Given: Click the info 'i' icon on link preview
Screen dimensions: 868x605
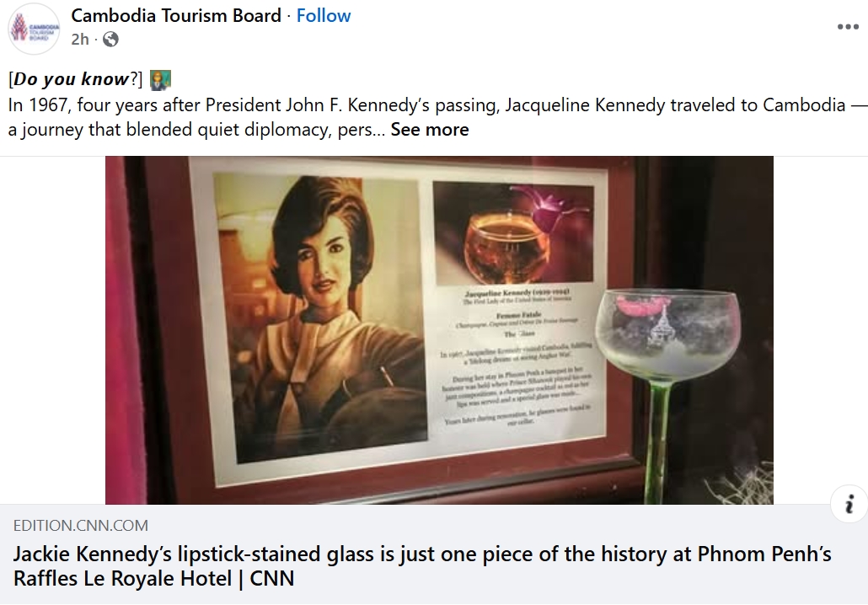Looking at the screenshot, I should tap(849, 505).
